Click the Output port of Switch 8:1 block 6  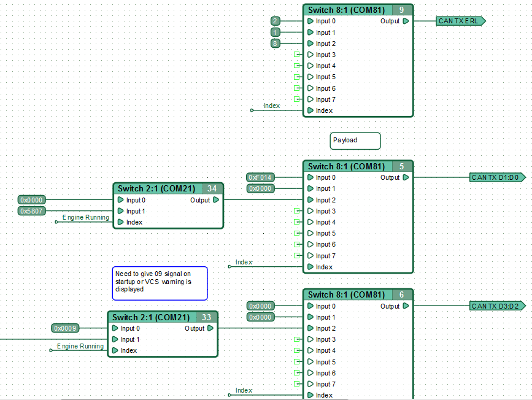point(406,306)
